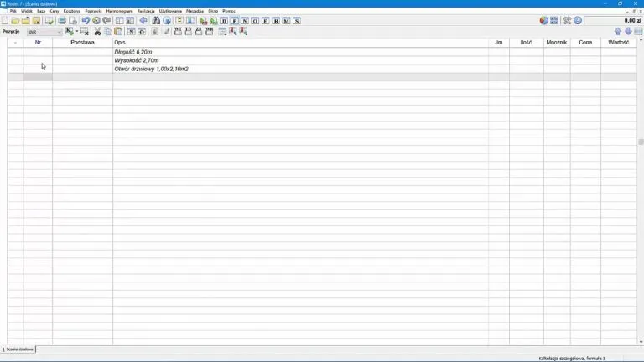Open the Harmonogram menu

[x=119, y=11]
